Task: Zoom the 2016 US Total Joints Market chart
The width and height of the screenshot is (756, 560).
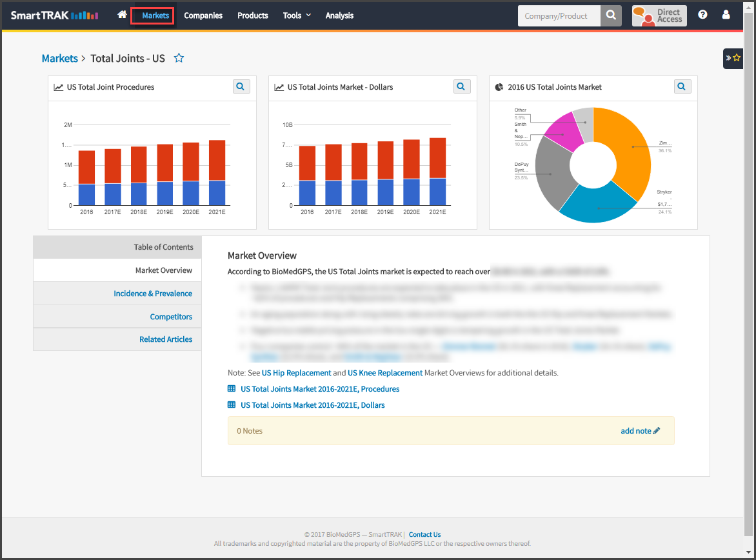Action: (x=682, y=87)
